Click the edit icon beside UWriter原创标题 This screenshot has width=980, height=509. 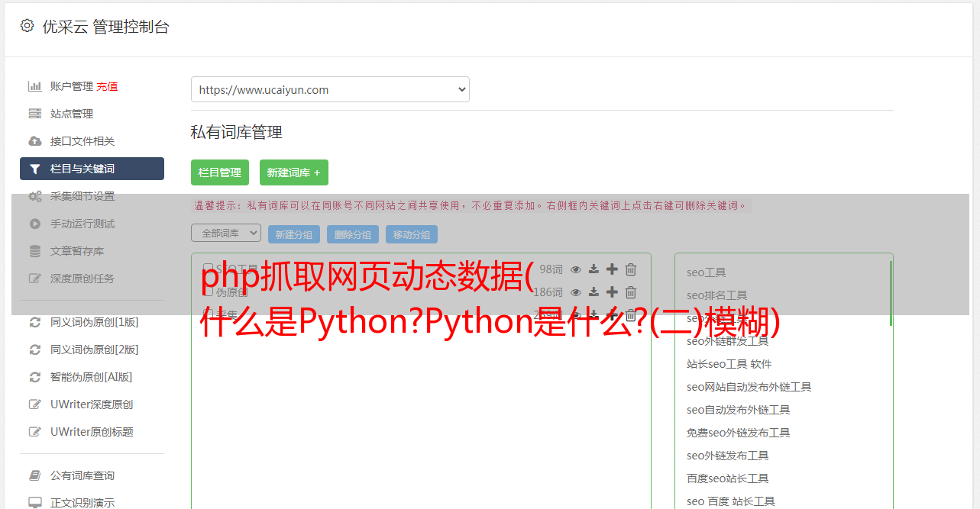point(35,432)
